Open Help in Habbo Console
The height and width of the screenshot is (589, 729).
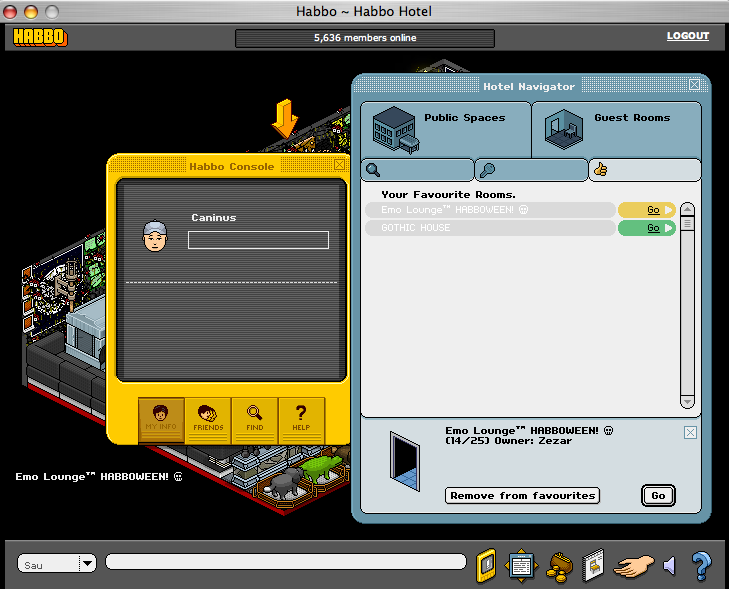[301, 420]
